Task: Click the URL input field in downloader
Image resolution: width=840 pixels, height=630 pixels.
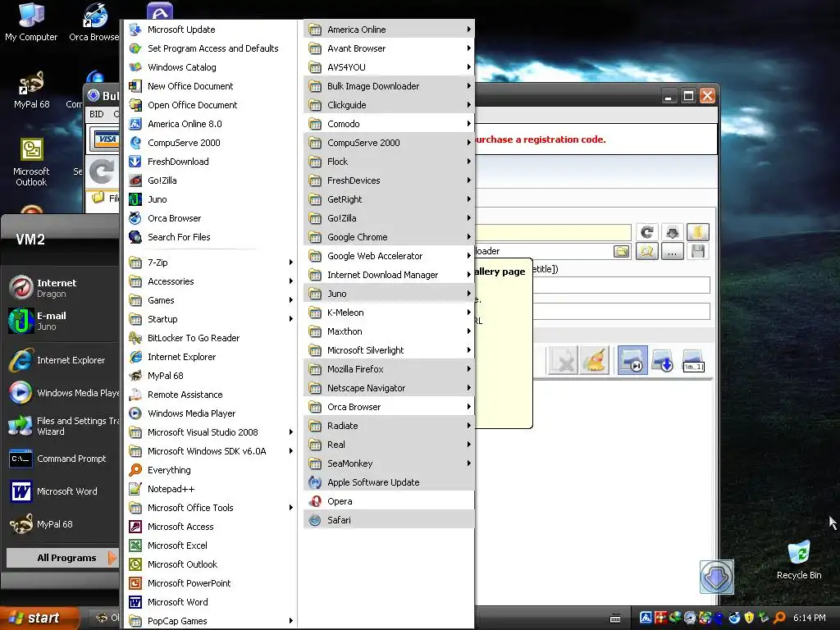Action: [x=553, y=232]
